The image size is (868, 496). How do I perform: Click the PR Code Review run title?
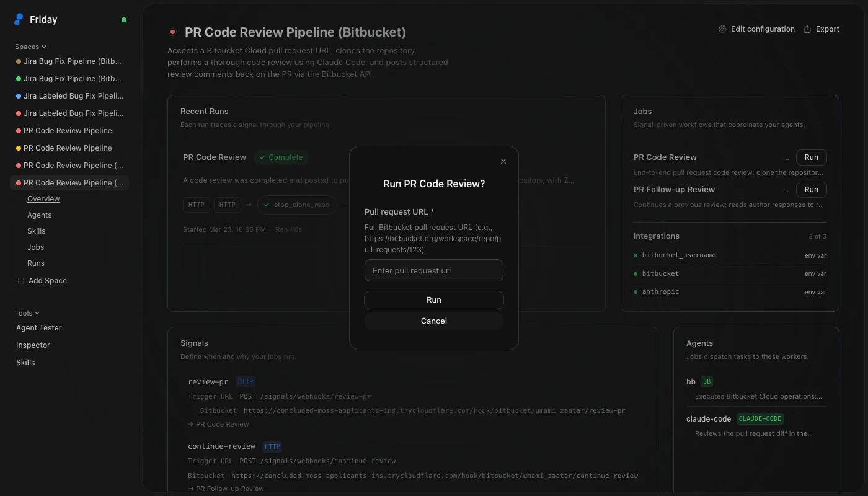[x=215, y=157]
